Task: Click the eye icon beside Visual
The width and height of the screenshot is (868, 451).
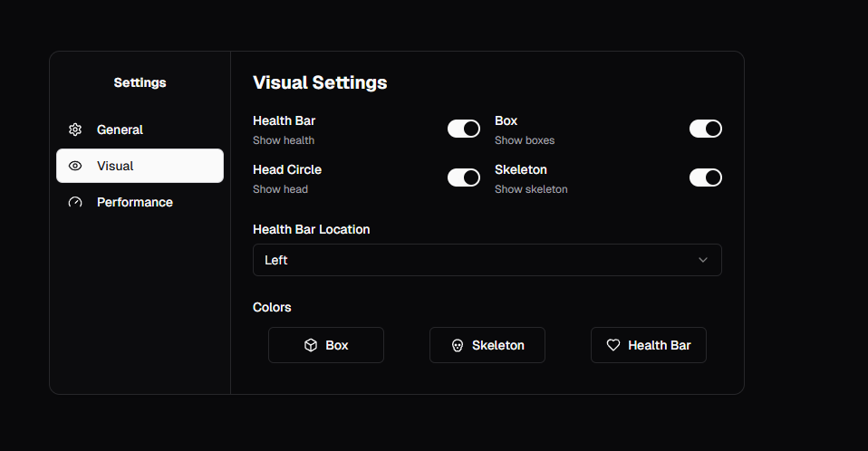Action: (x=75, y=166)
